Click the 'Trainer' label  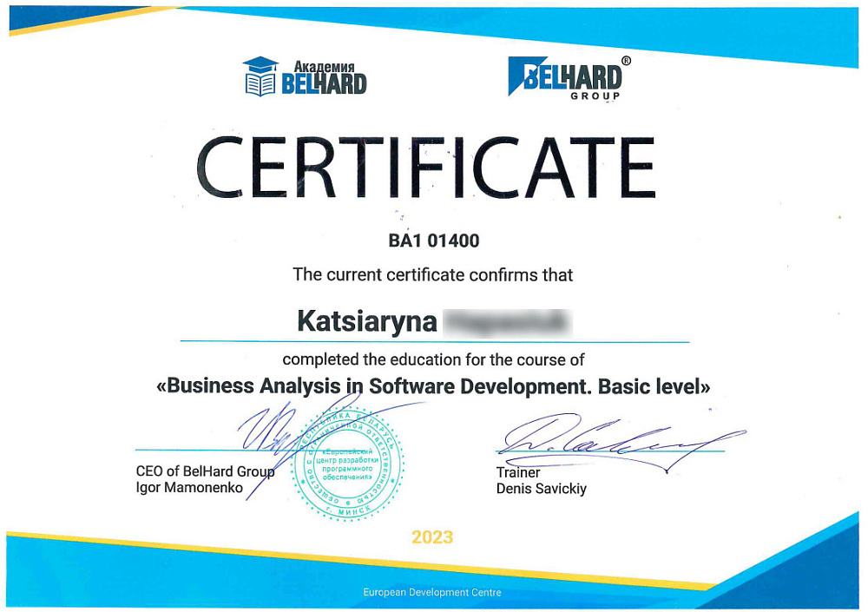pos(518,472)
